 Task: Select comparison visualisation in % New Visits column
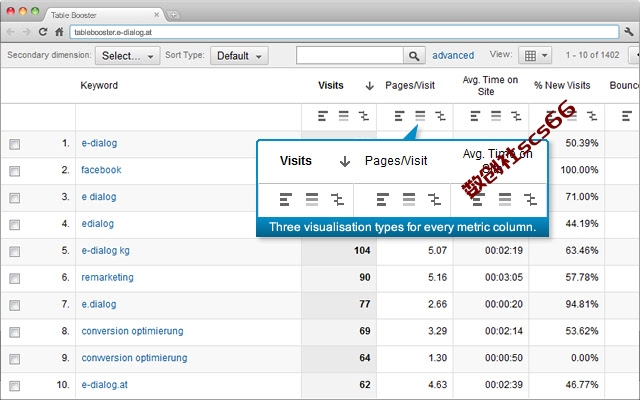coord(592,116)
